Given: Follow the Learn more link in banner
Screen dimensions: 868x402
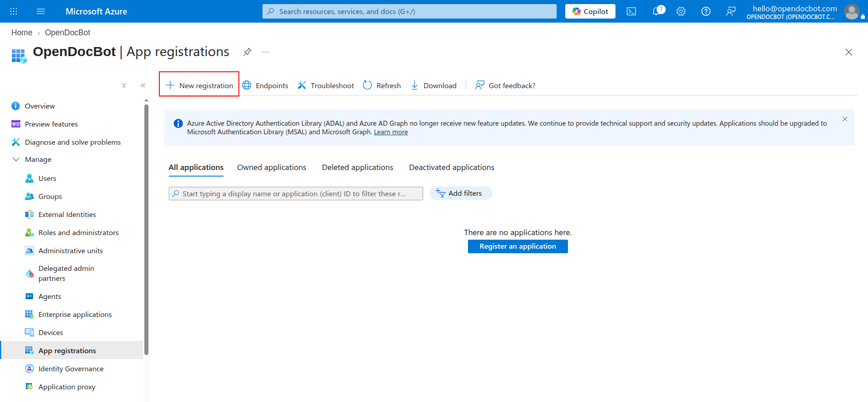Looking at the screenshot, I should click(x=391, y=132).
